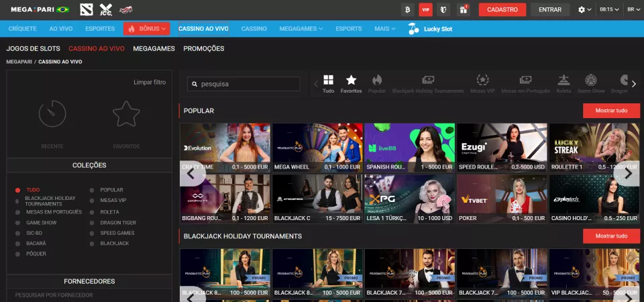644x302 pixels.
Task: Open the VIP badge icon
Action: click(x=425, y=9)
